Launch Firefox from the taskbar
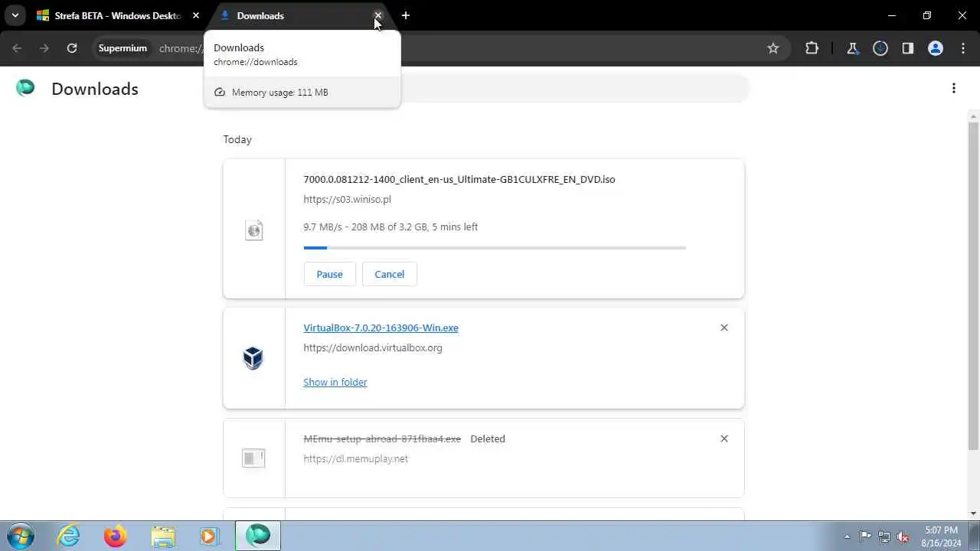 116,536
